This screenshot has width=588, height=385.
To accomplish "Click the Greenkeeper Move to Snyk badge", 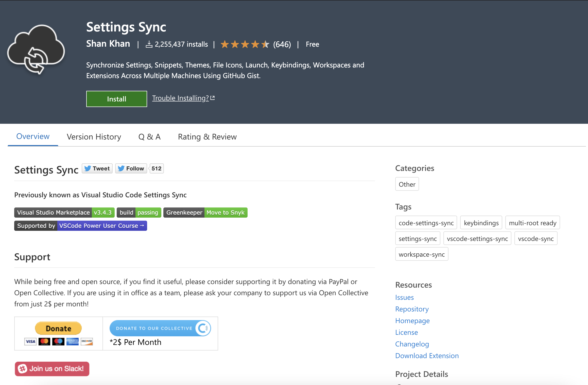I will click(205, 213).
